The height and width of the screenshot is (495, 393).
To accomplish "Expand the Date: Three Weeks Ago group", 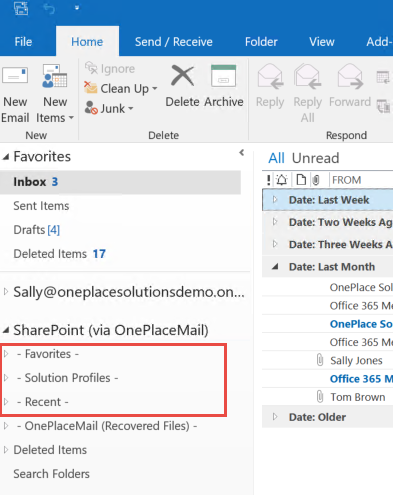I will click(275, 244).
